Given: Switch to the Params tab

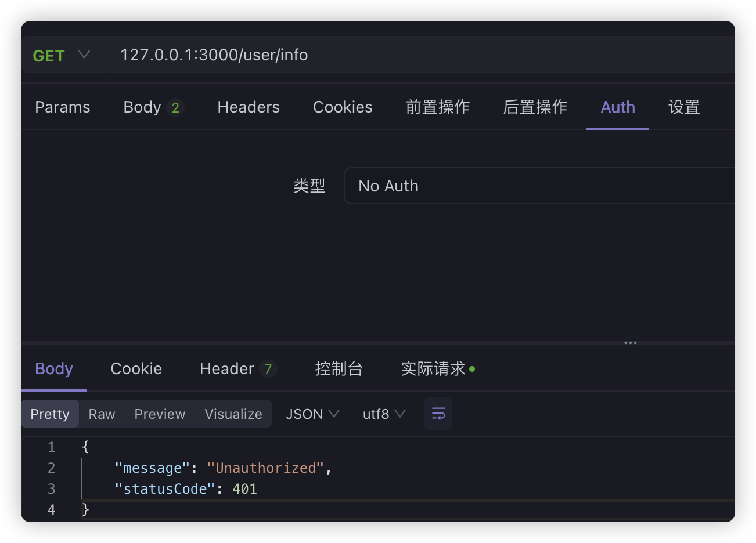Looking at the screenshot, I should click(x=63, y=107).
